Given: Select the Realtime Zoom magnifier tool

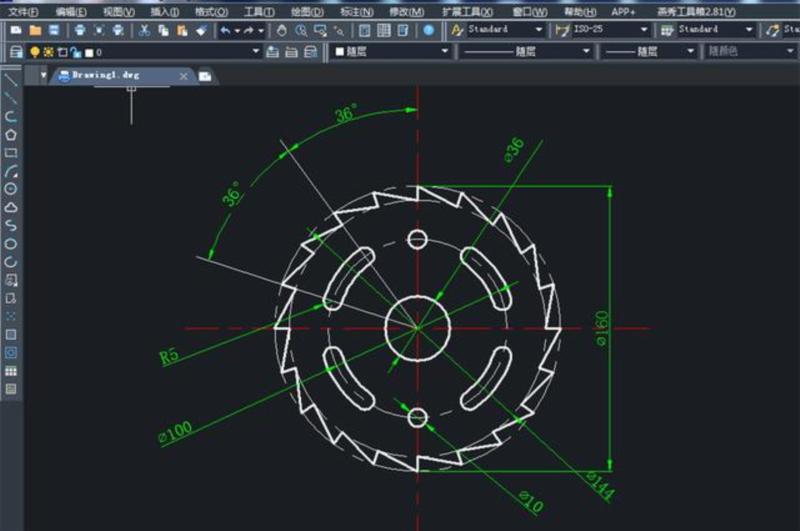Looking at the screenshot, I should 301,31.
